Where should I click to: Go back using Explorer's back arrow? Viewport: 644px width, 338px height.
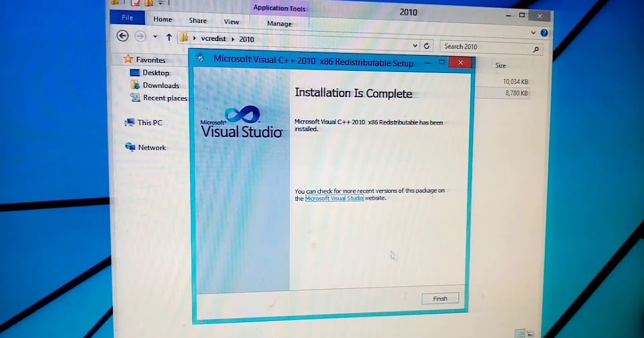[x=122, y=36]
